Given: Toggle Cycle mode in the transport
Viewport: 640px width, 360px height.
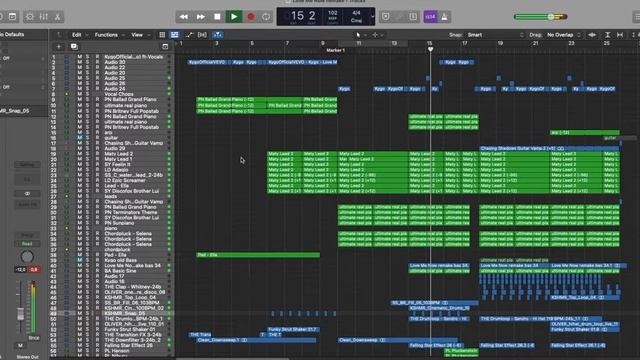Looking at the screenshot, I should 266,17.
